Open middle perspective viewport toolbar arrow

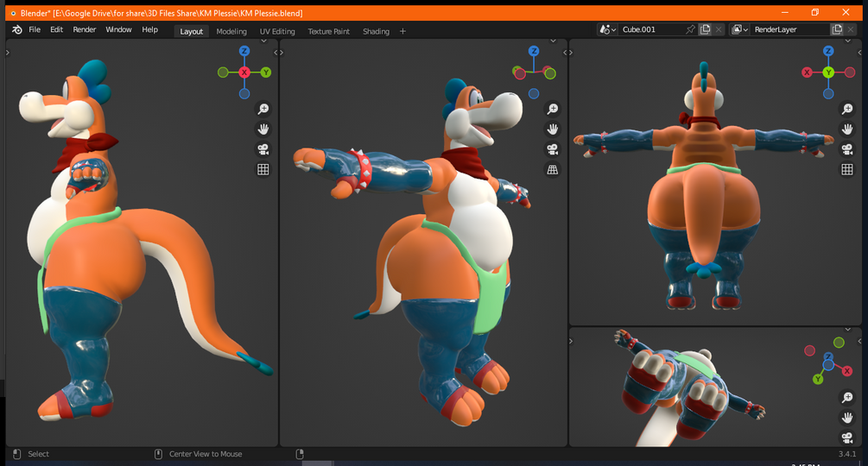(x=282, y=53)
